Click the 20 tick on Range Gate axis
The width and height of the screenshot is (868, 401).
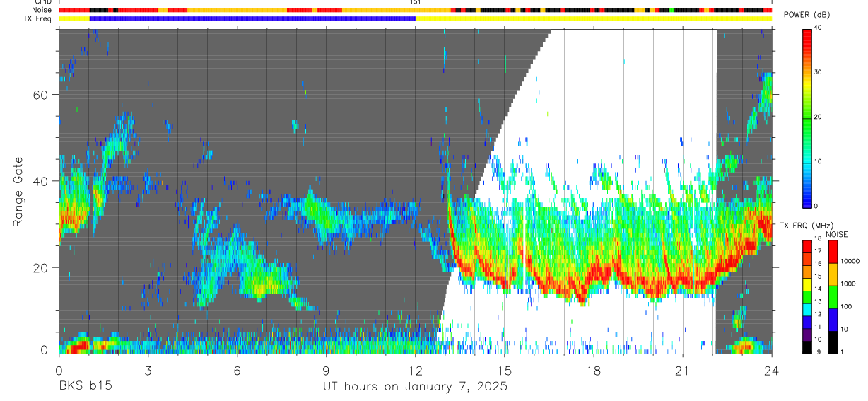tap(42, 268)
